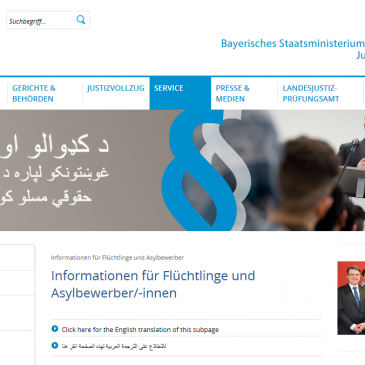Click arrow icon beside English translation link
Image resolution: width=365 pixels, height=365 pixels.
pos(55,329)
